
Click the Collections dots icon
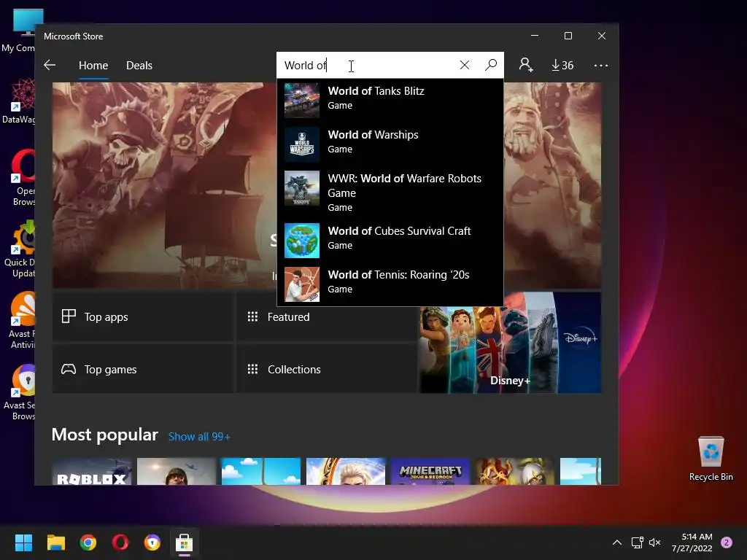pyautogui.click(x=252, y=369)
